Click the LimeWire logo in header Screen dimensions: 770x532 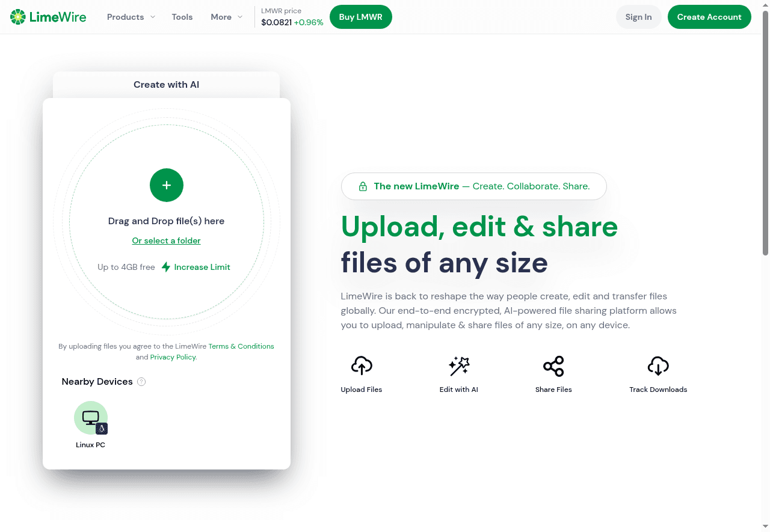[x=48, y=17]
